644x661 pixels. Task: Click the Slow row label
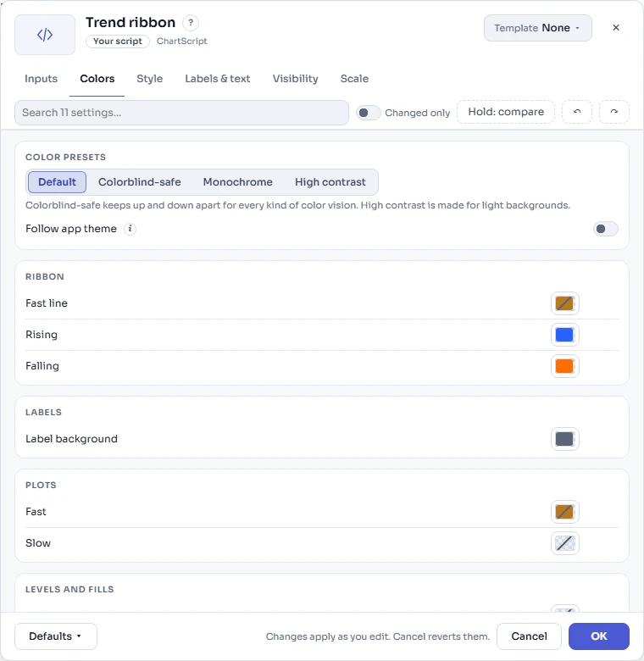click(38, 543)
